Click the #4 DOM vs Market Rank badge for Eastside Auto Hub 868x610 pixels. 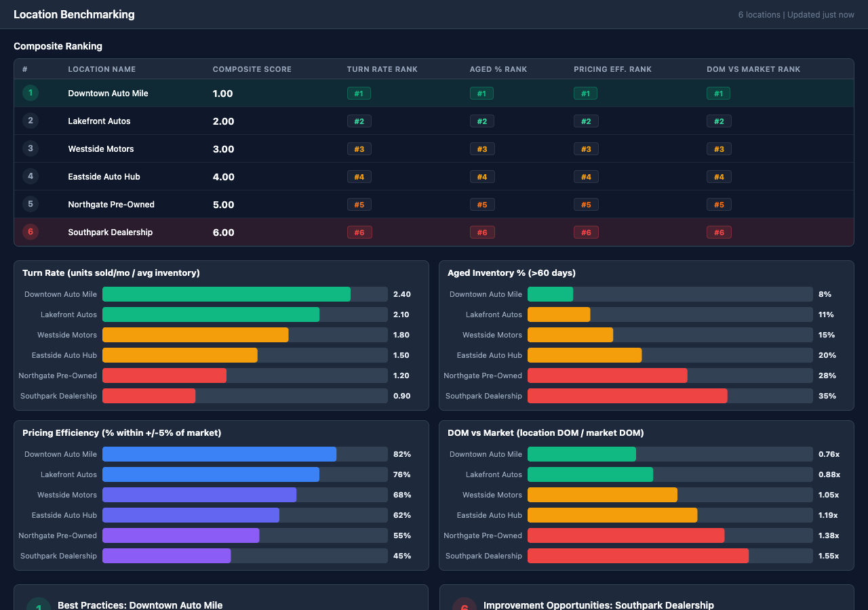click(x=719, y=176)
